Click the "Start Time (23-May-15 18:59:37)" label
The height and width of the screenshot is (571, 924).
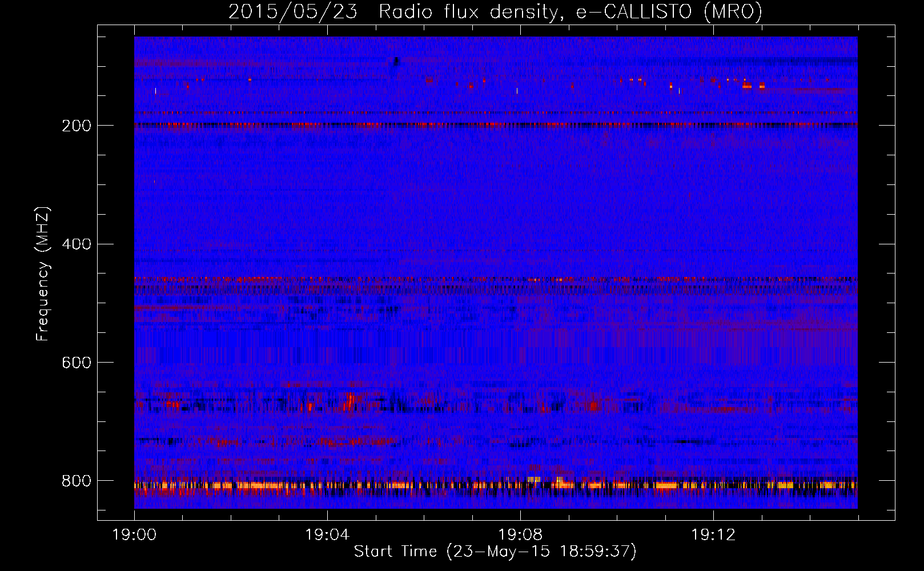495,552
